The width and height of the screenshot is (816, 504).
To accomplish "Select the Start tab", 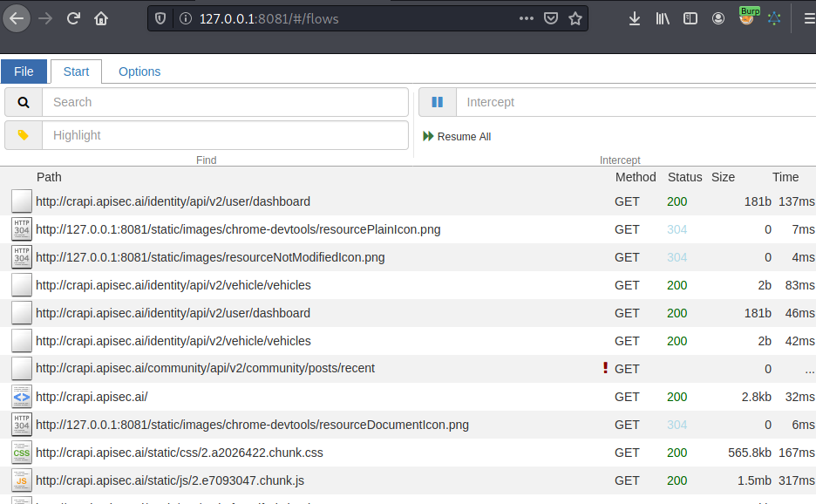I will click(x=76, y=72).
